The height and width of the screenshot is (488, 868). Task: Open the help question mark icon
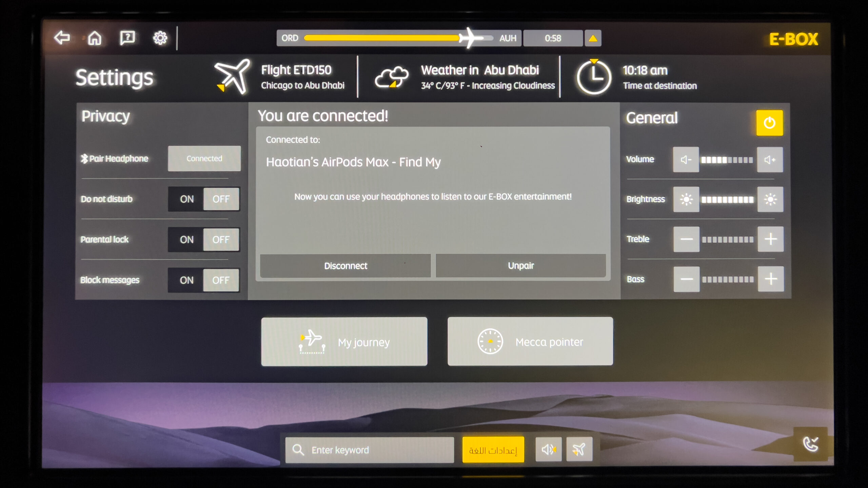127,38
